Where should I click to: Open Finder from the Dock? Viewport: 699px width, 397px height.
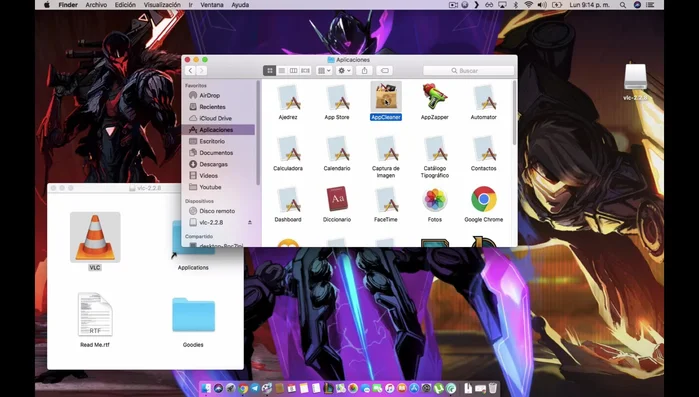206,388
